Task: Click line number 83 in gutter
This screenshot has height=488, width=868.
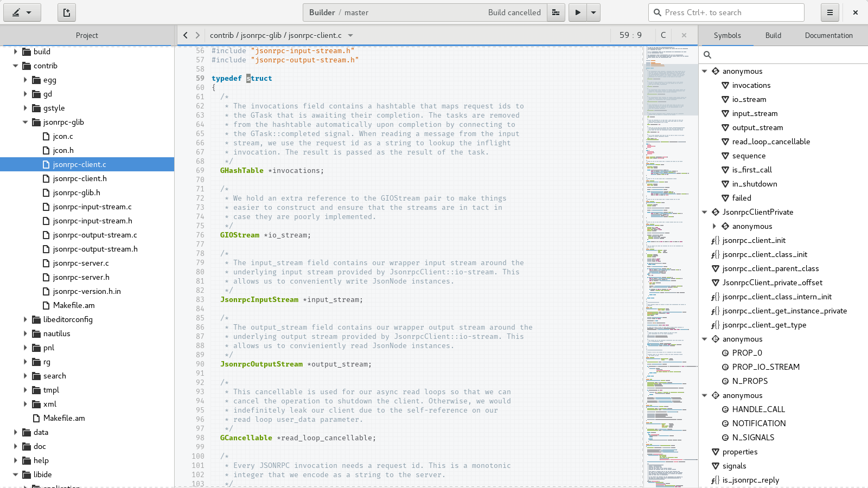Action: click(200, 299)
